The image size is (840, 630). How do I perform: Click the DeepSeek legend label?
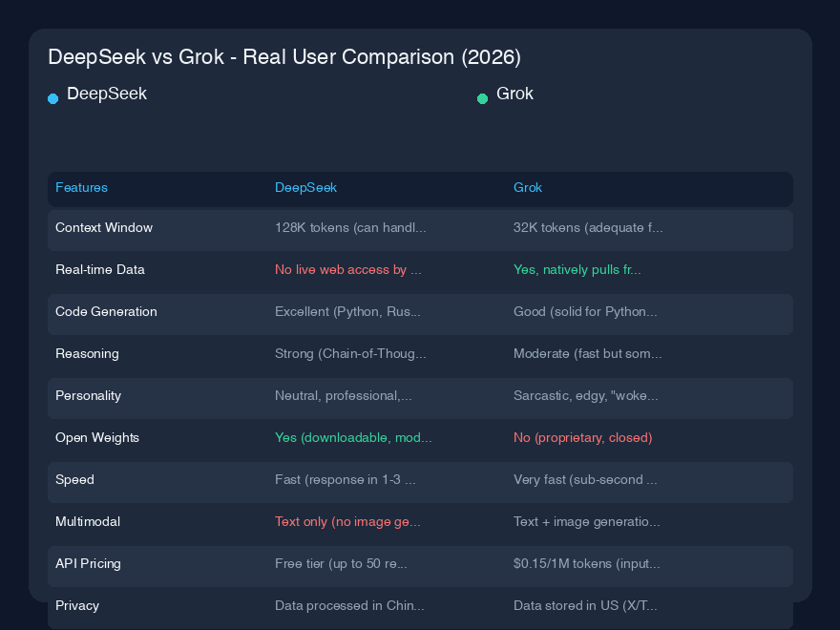tap(107, 94)
